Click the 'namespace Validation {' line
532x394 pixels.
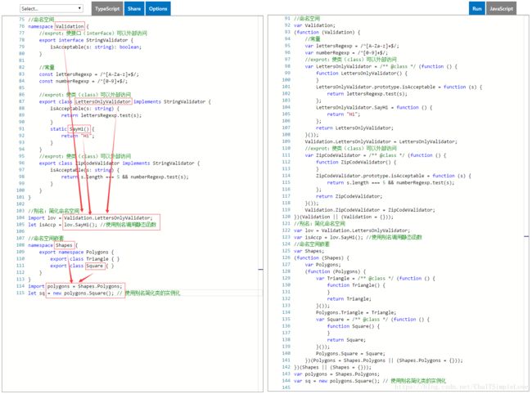58,26
